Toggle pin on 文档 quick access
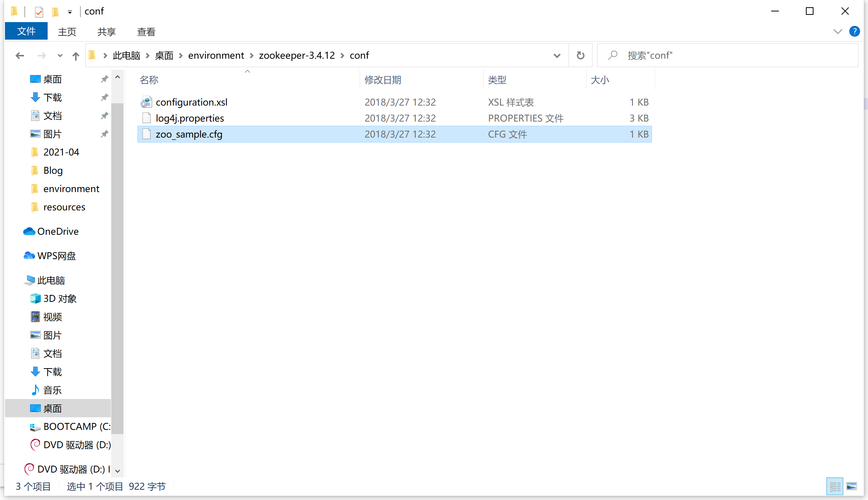This screenshot has height=500, width=868. click(x=104, y=115)
